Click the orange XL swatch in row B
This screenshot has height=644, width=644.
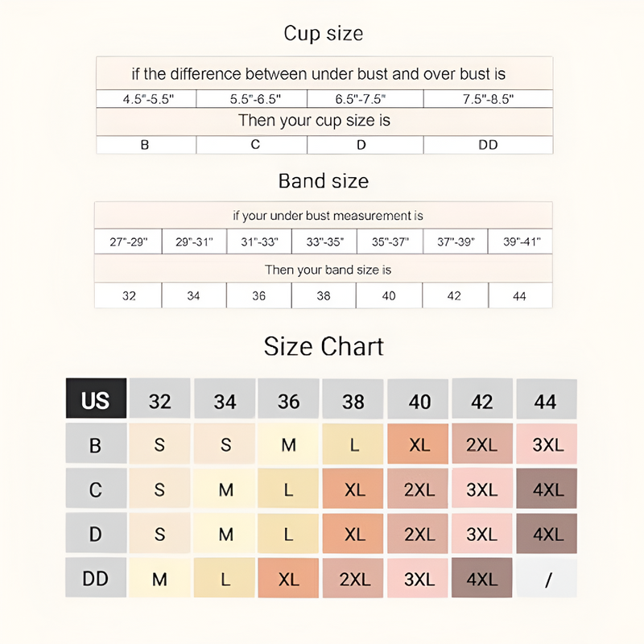point(419,444)
